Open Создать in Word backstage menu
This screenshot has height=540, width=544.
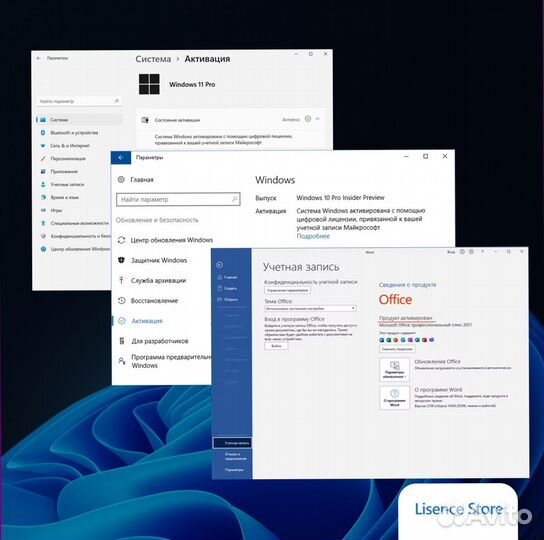click(x=227, y=288)
